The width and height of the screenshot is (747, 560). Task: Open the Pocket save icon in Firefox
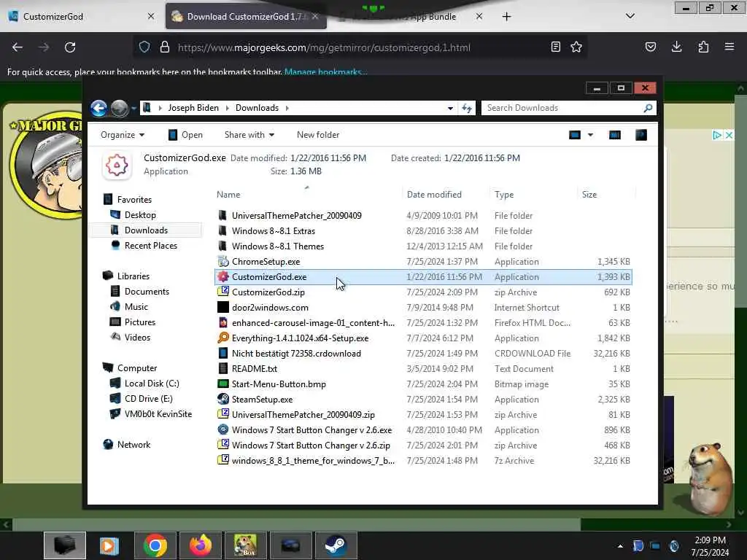650,47
